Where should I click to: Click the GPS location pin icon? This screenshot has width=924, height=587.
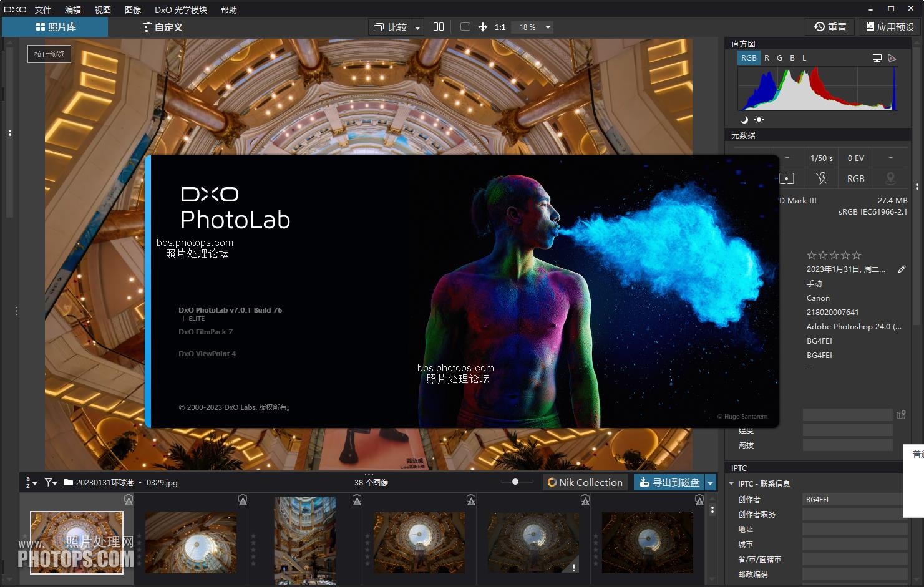point(890,178)
